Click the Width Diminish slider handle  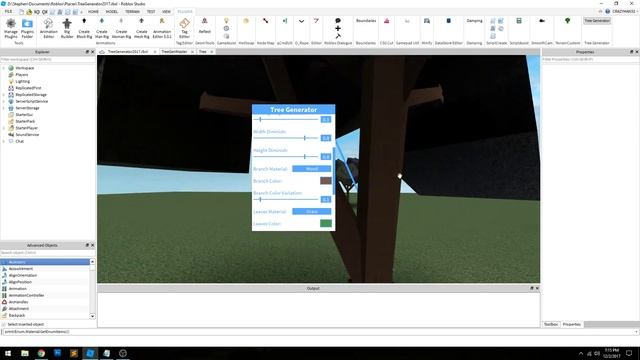(304, 138)
